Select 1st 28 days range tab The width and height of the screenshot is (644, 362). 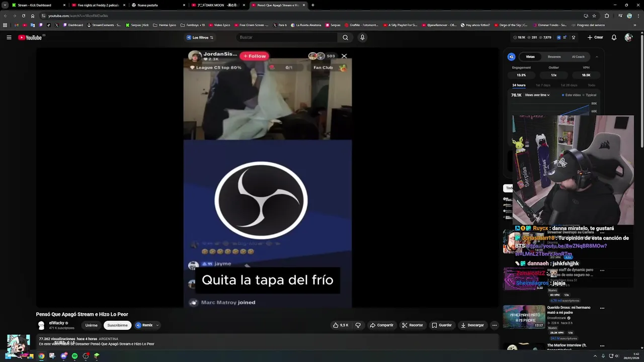click(569, 85)
